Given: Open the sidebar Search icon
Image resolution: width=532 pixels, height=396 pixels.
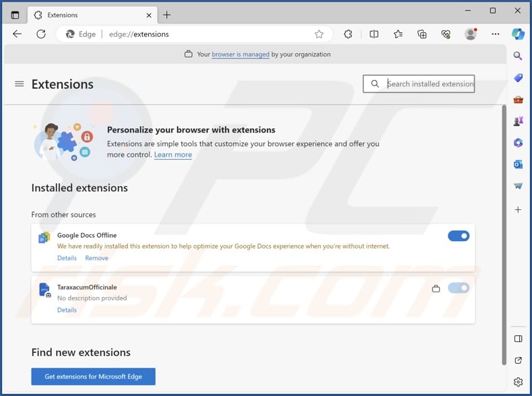Looking at the screenshot, I should [518, 56].
